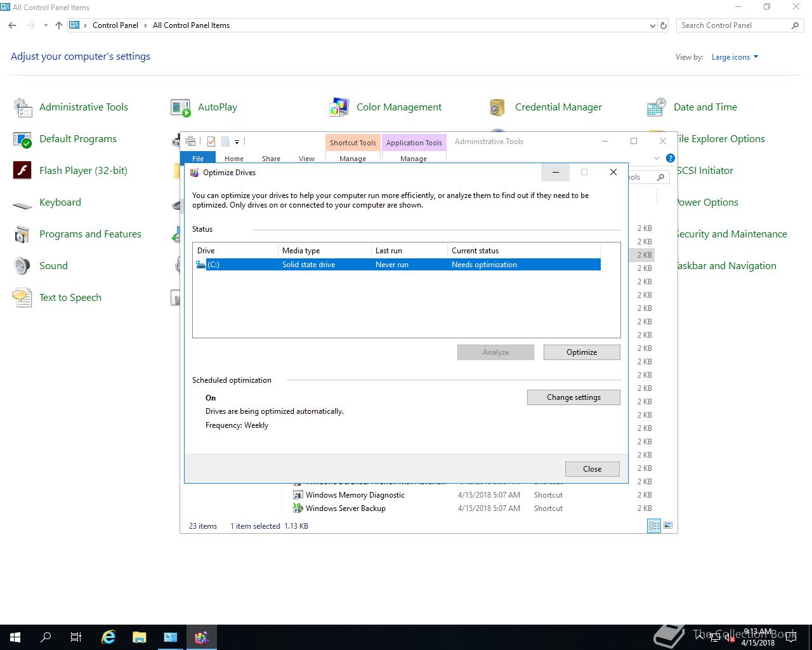Launch Internet Explorer from taskbar
Screen dimensions: 812x650
[108, 637]
